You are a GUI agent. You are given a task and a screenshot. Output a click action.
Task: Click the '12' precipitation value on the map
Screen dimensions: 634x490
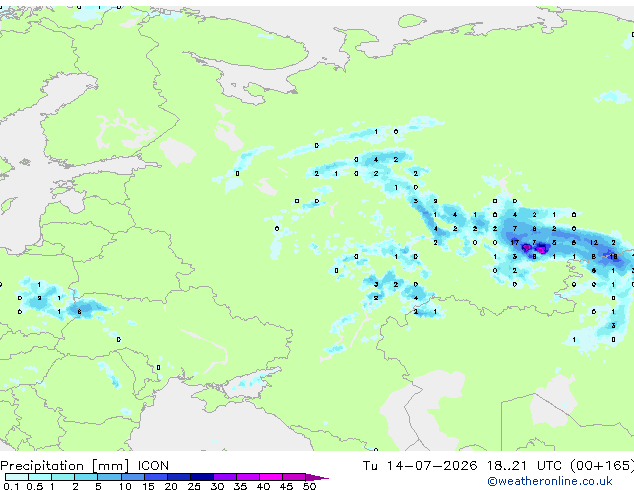point(594,243)
